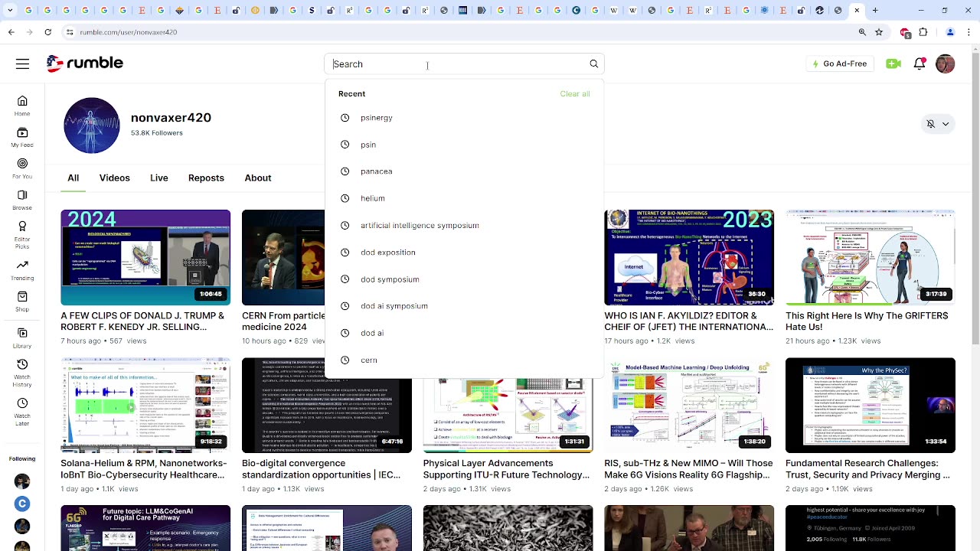Open the 1:33:54 Why the PhySec thumbnail
Screen dimensions: 980x551
point(871,405)
